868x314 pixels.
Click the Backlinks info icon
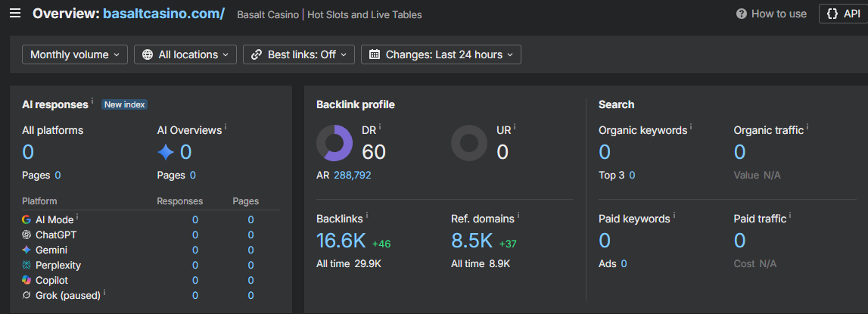367,216
